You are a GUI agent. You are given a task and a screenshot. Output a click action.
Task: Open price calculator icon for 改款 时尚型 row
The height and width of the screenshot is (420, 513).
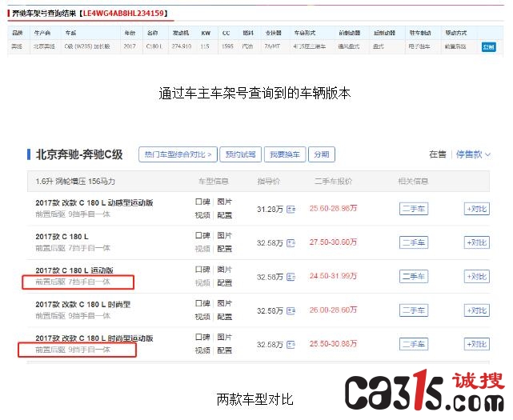(x=291, y=310)
